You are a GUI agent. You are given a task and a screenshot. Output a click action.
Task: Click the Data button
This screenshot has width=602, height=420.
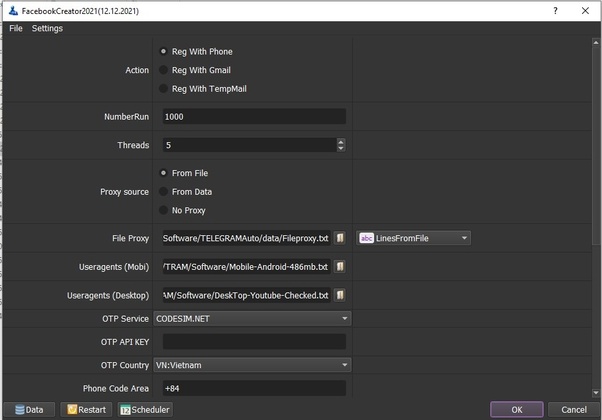coord(29,410)
